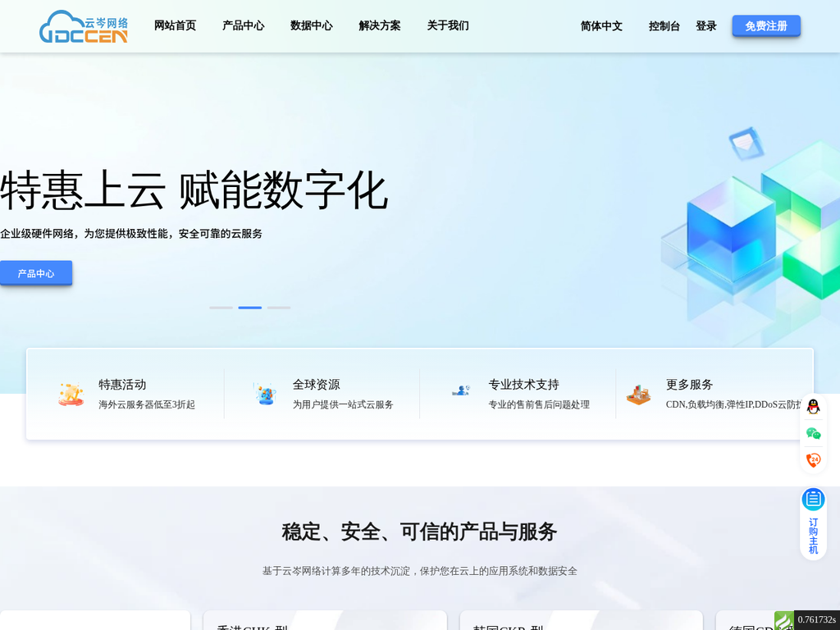Go to 网站首页 in the navigation
Image resolution: width=840 pixels, height=630 pixels.
click(x=176, y=25)
